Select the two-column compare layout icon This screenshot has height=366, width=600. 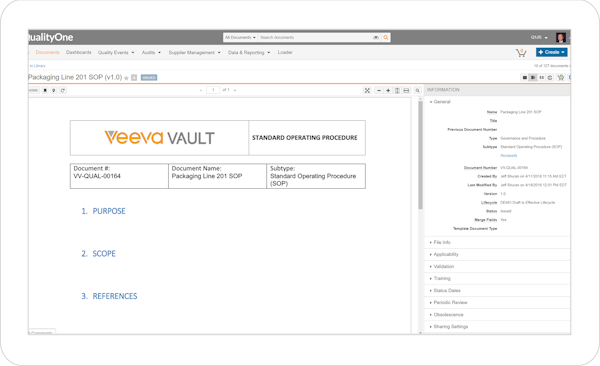point(541,78)
